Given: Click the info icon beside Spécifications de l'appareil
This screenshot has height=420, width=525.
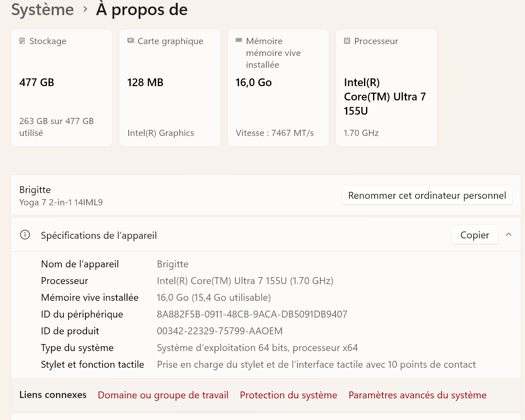Looking at the screenshot, I should [25, 235].
